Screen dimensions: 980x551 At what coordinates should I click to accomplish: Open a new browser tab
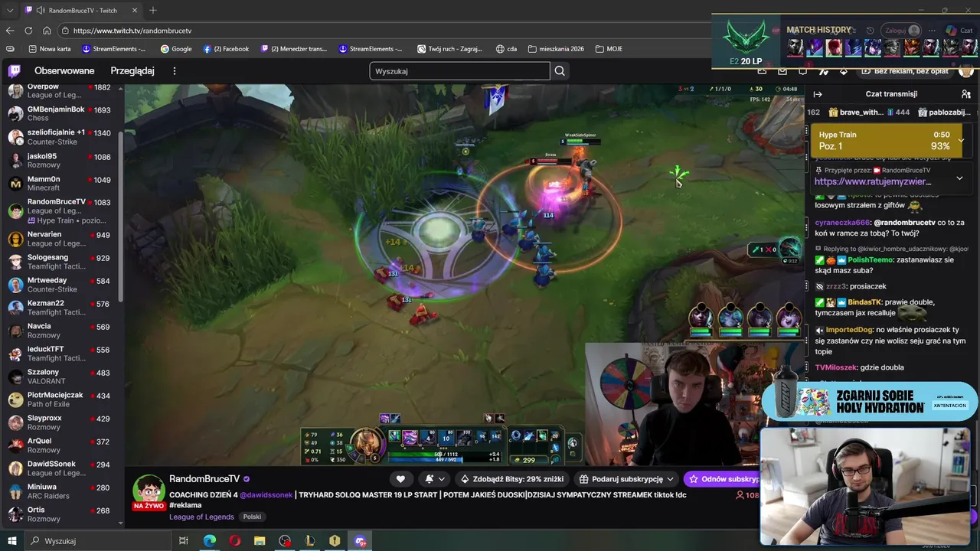[153, 10]
